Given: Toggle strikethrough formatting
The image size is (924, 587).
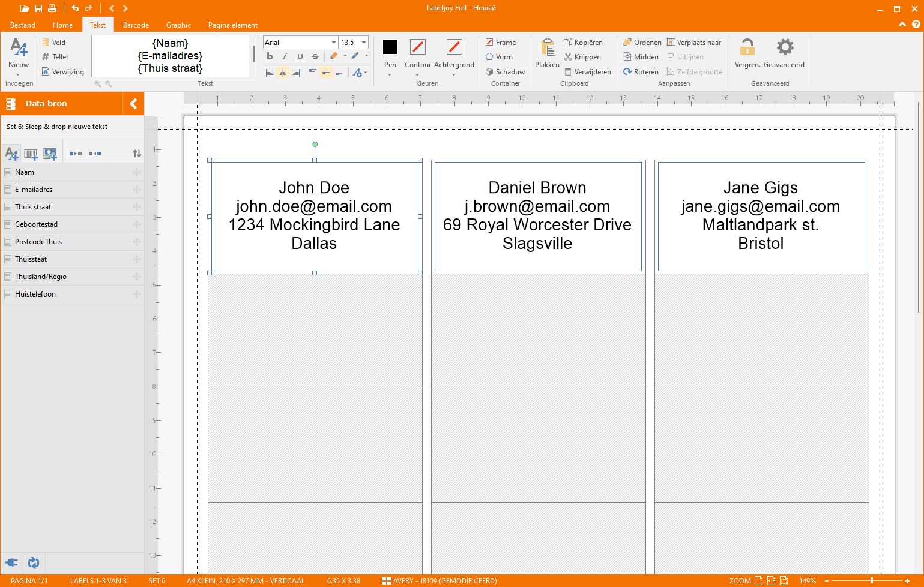Looking at the screenshot, I should (315, 56).
